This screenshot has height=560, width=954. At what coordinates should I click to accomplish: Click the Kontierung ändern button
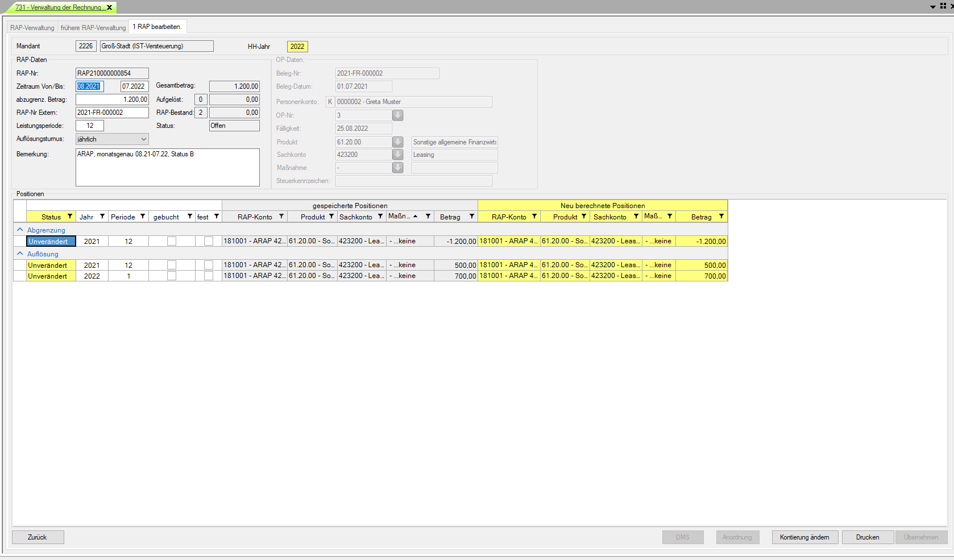click(804, 537)
